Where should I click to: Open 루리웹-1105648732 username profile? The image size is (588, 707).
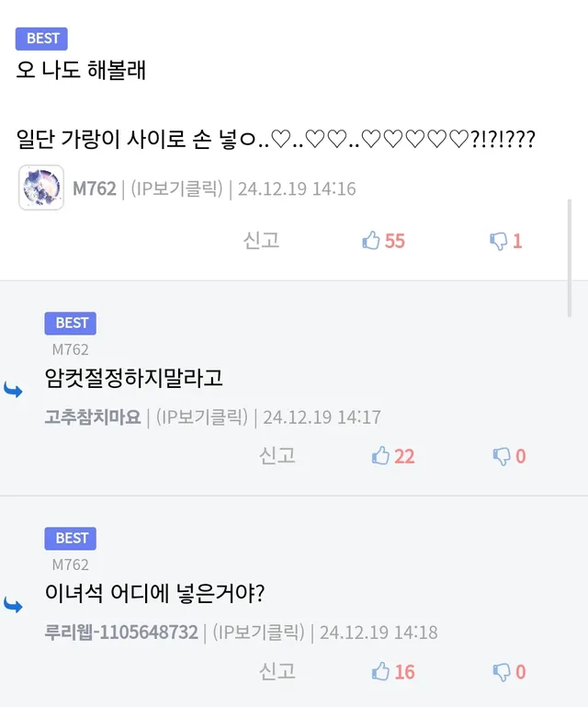point(121,633)
